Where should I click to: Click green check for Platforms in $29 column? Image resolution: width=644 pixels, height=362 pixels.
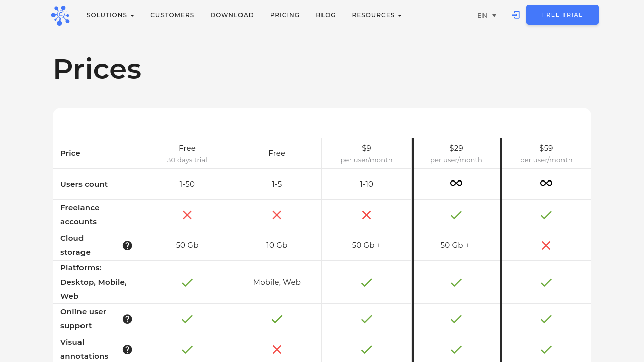point(456,282)
